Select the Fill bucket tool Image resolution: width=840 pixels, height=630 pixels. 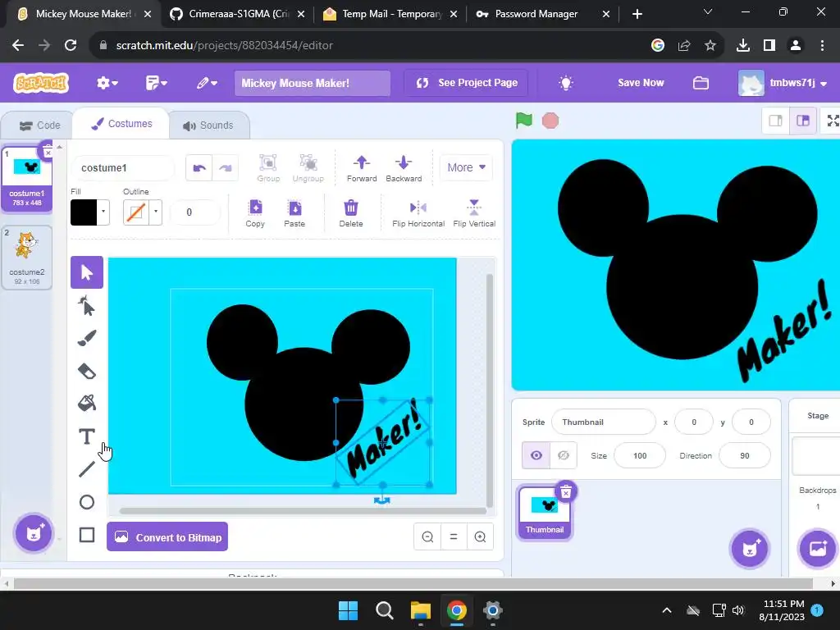pos(87,403)
